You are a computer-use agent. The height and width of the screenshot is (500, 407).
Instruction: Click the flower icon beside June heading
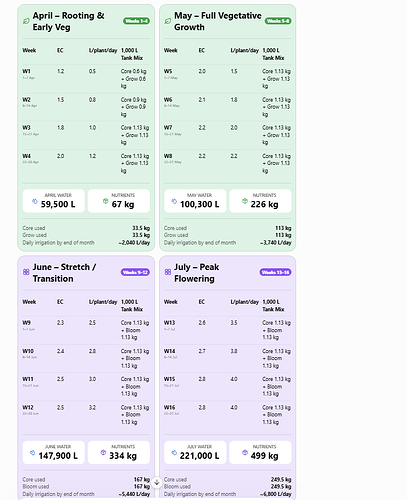(x=26, y=272)
